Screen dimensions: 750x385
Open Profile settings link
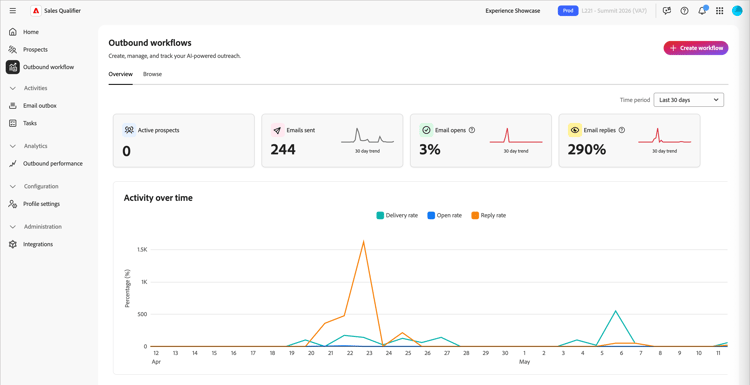click(x=42, y=204)
